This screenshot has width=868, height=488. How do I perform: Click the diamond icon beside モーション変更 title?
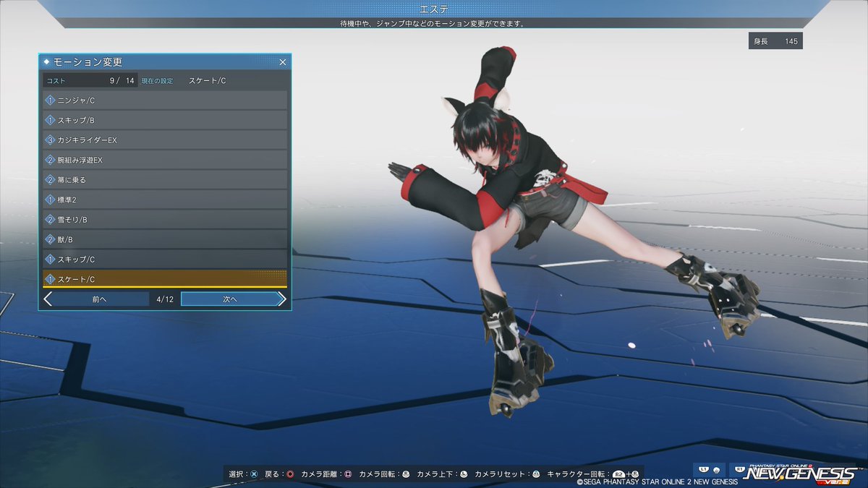coord(47,62)
